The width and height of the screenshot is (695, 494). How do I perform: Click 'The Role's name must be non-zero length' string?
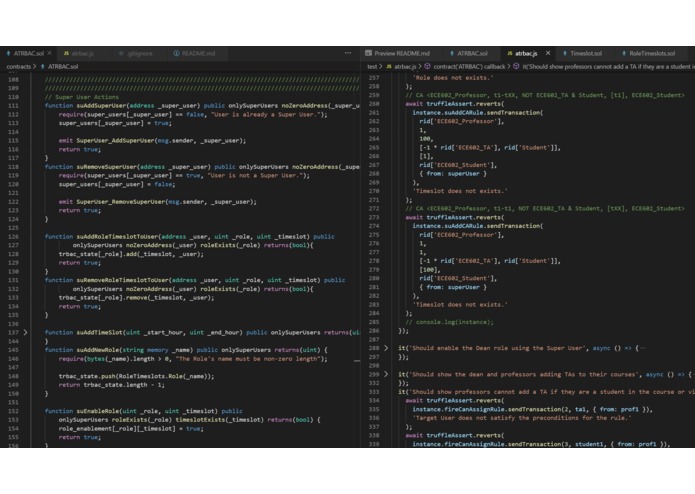(x=248, y=359)
